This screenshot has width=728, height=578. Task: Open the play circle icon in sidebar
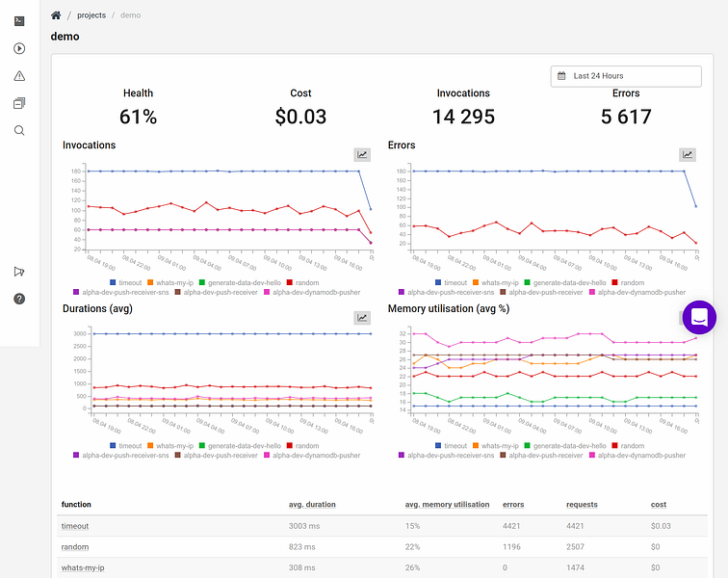tap(19, 48)
